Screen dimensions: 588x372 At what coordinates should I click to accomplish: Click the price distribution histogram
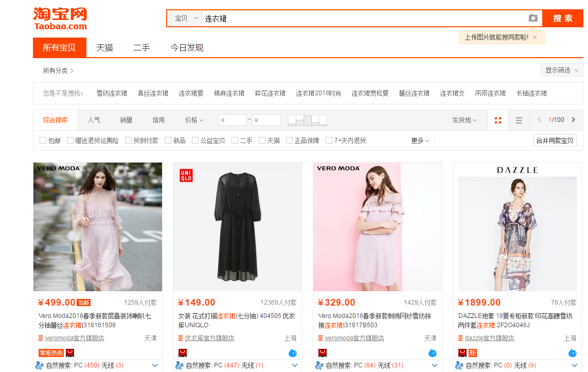[308, 120]
